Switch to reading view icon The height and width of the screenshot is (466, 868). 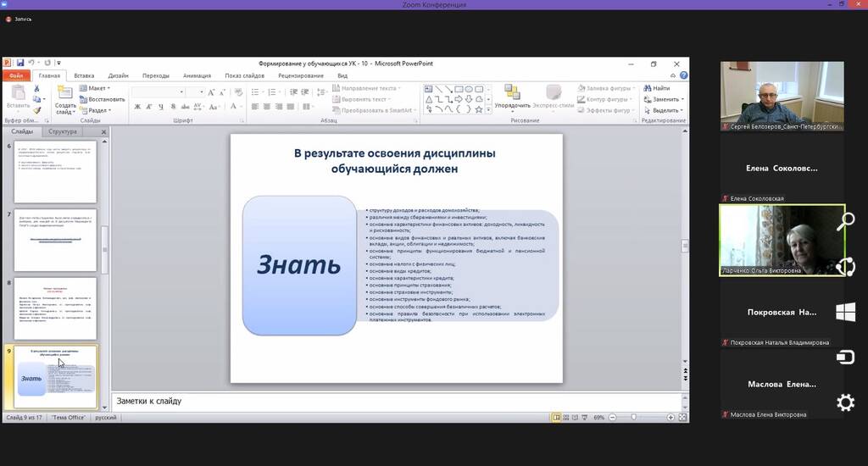tap(575, 418)
